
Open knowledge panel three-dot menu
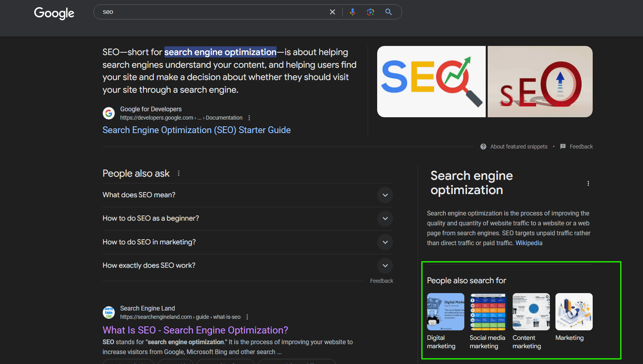pos(588,183)
